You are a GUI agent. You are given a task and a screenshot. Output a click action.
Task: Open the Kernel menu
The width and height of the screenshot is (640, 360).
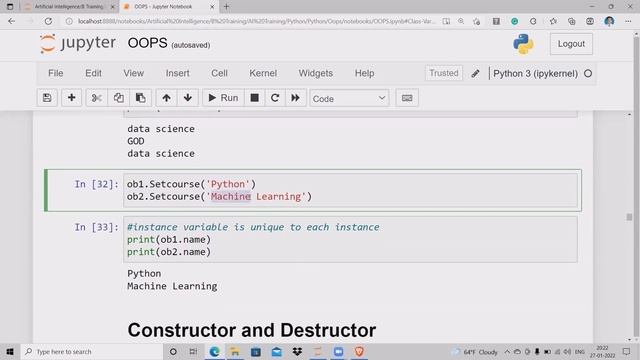click(263, 73)
